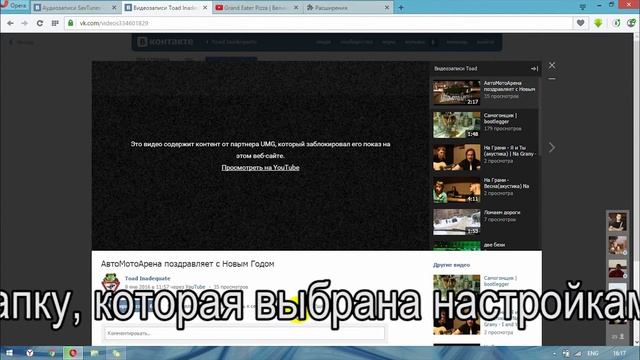Launch Chrome from the taskbar
Image resolution: width=640 pixels, height=360 pixels.
pyautogui.click(x=51, y=353)
